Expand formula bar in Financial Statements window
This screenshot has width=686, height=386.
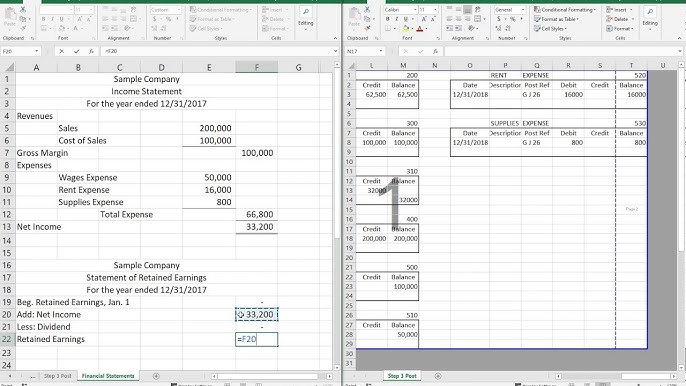[x=335, y=51]
